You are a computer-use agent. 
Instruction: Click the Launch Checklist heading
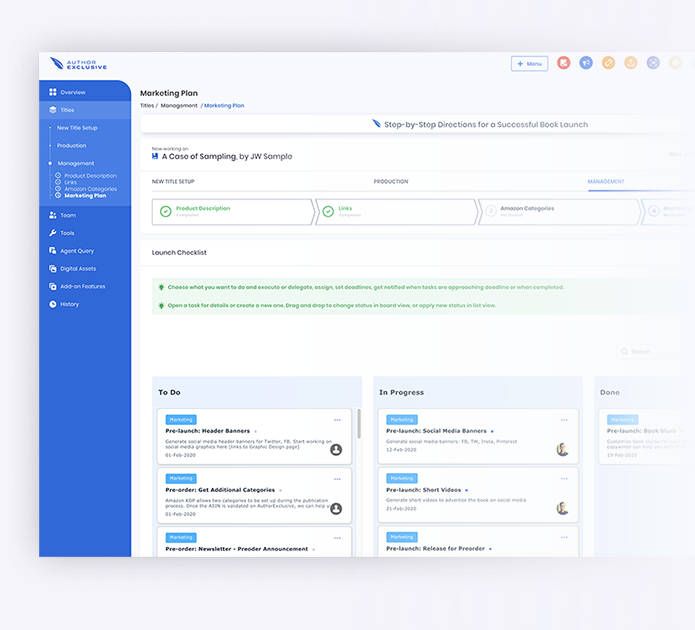click(x=179, y=252)
